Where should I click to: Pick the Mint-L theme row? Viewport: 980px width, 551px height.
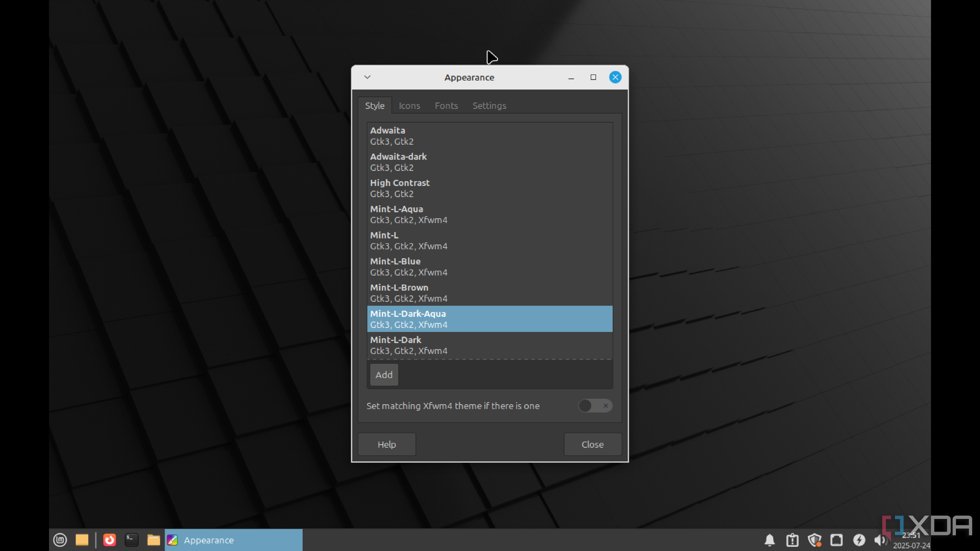click(490, 240)
